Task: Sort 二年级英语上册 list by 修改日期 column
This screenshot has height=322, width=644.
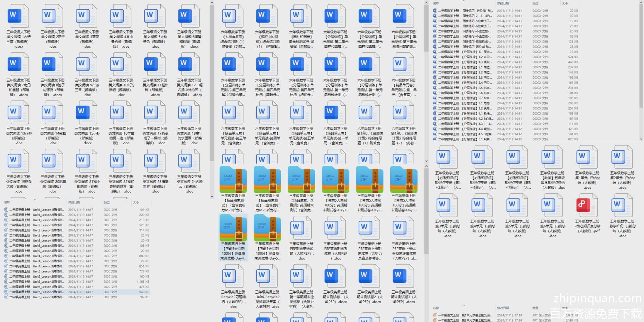Action: (74, 202)
